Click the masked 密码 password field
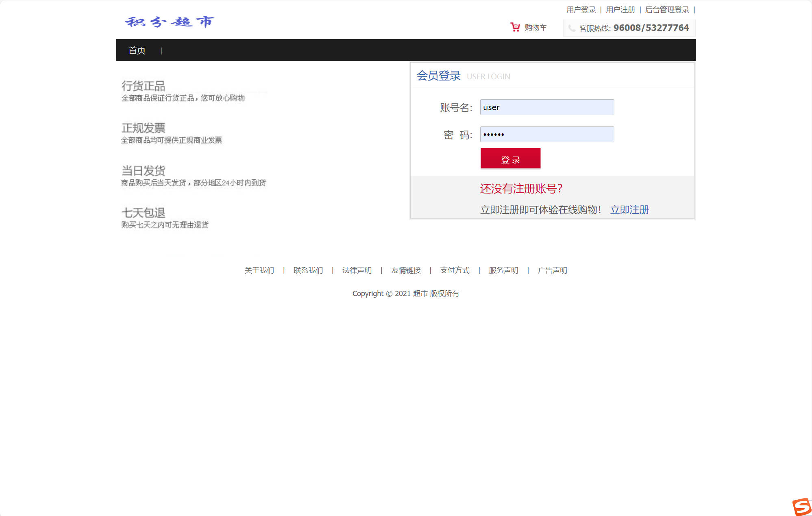 [546, 134]
